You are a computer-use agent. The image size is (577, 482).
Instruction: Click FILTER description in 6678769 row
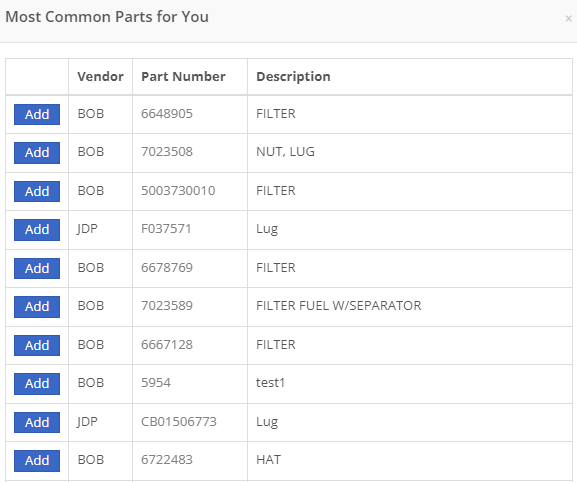[276, 267]
